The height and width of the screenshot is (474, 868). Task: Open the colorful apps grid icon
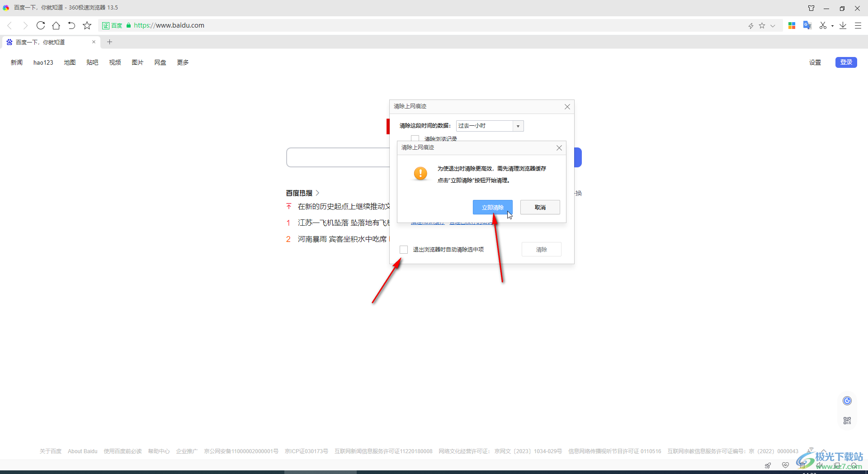pyautogui.click(x=792, y=25)
